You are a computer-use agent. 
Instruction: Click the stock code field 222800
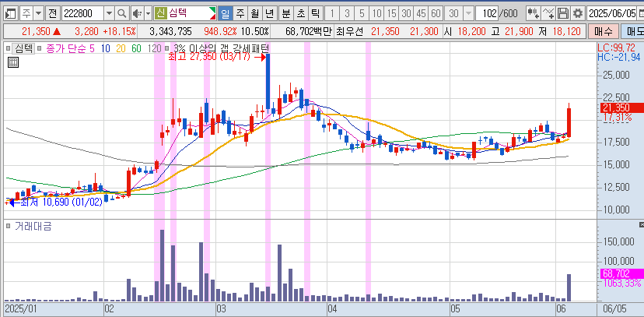coord(82,14)
